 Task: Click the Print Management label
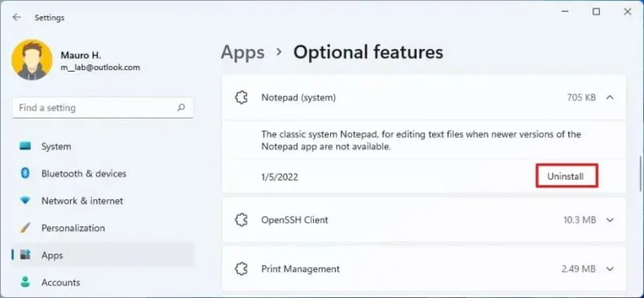(300, 269)
